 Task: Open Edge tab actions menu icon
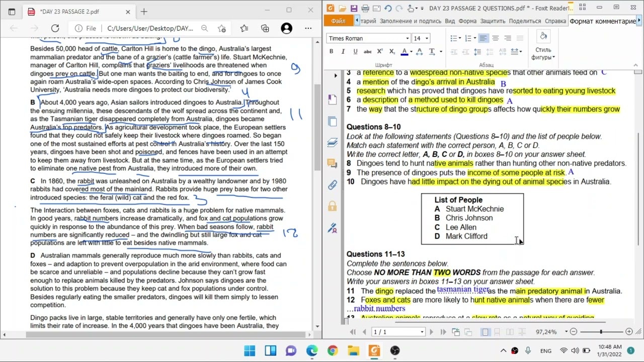pos(12,11)
